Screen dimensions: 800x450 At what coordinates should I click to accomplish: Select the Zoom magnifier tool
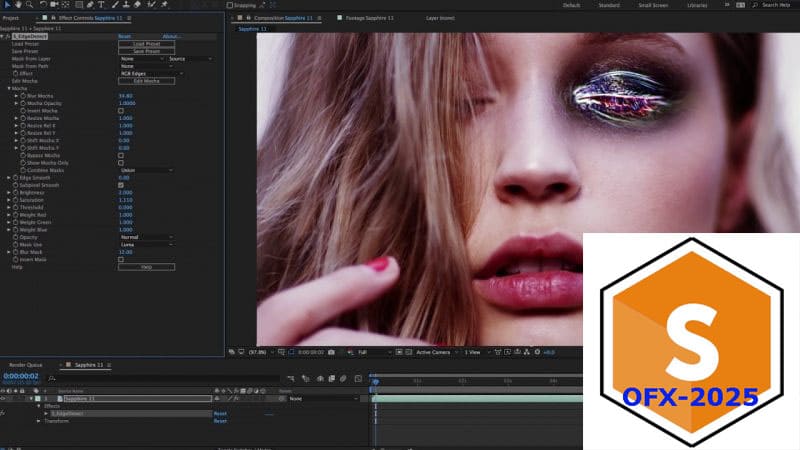pyautogui.click(x=30, y=5)
